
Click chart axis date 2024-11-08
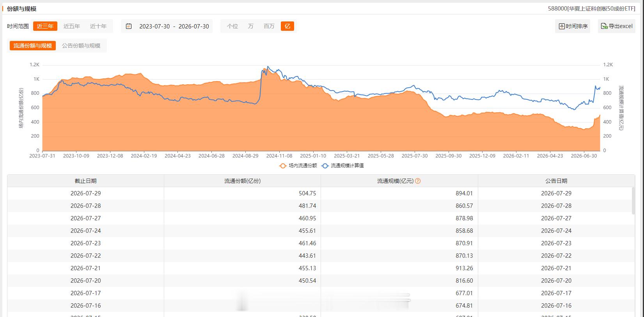[279, 156]
